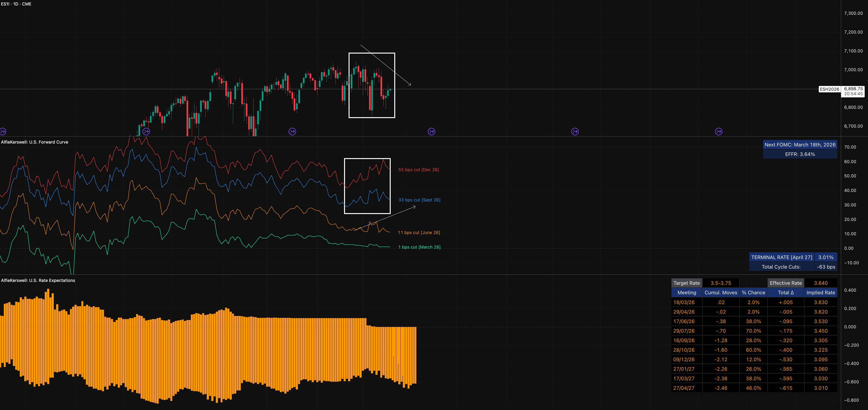Click the TERMINAL RATE April 27 cell
868x410 pixels.
click(781, 257)
